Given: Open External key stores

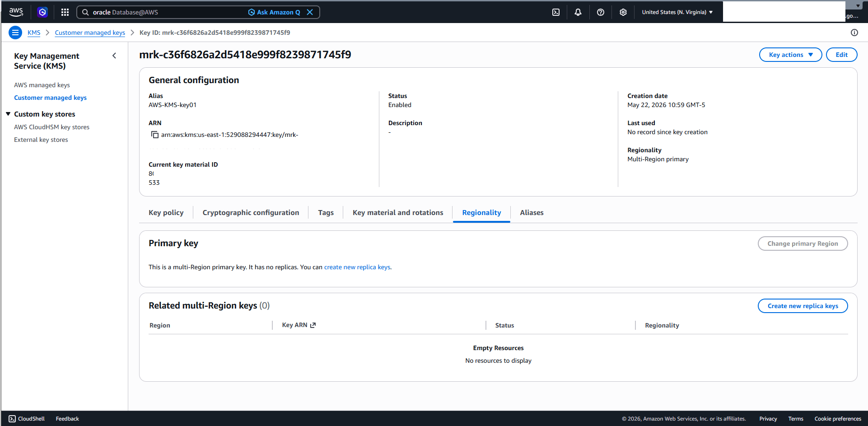Looking at the screenshot, I should tap(41, 140).
